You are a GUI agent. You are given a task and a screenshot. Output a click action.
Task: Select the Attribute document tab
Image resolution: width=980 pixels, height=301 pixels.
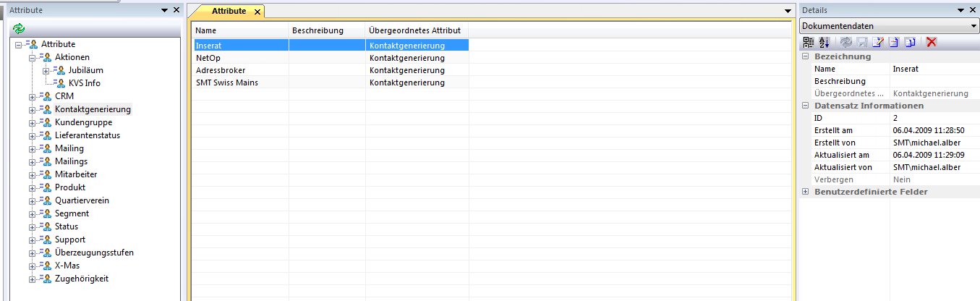tap(229, 11)
